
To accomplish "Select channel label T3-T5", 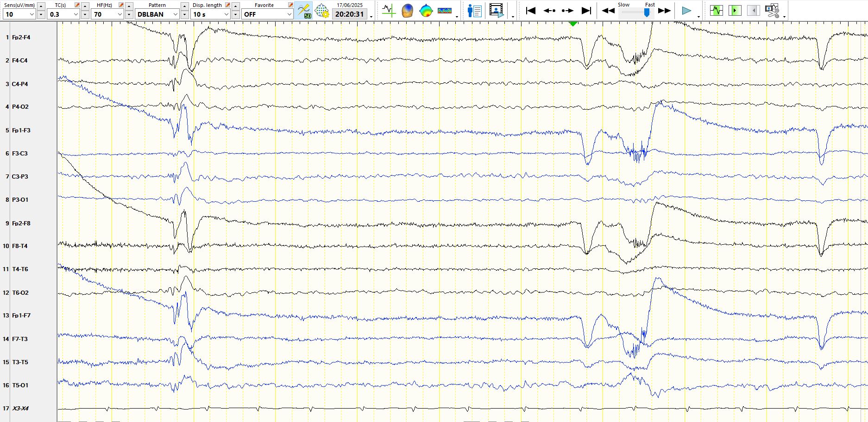I will (x=20, y=362).
